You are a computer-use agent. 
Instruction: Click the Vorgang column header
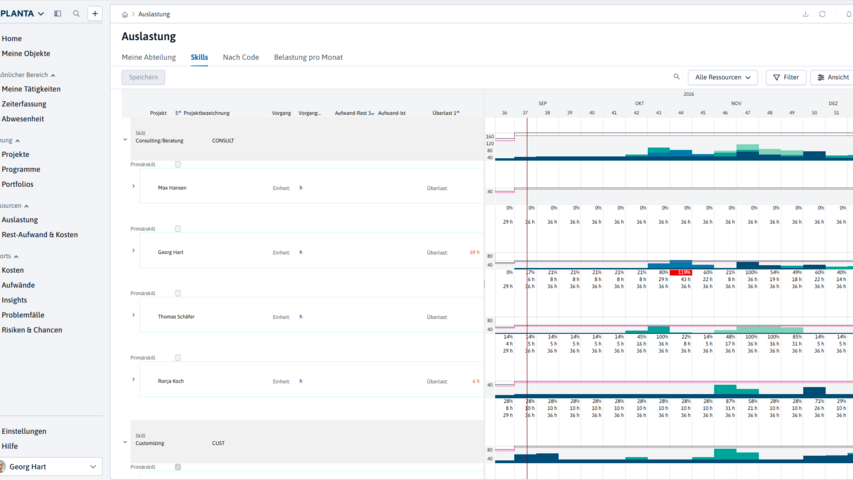[281, 113]
